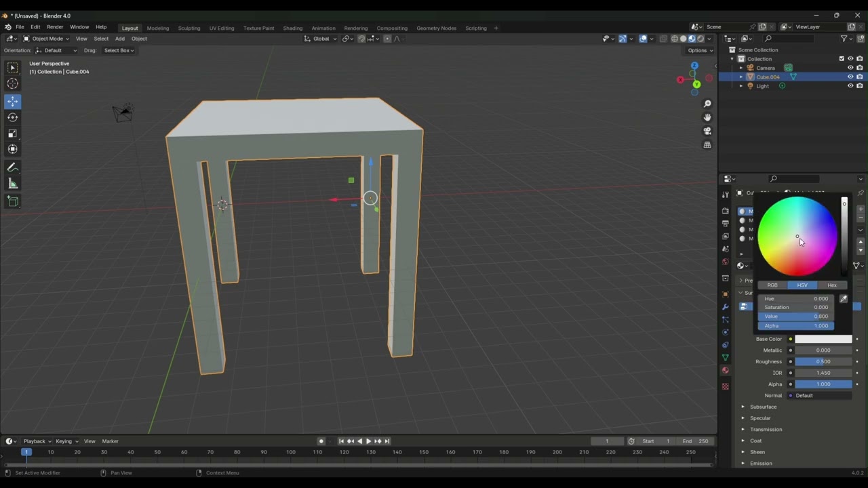Image resolution: width=868 pixels, height=488 pixels.
Task: Open the Scene properties tab
Action: [726, 249]
